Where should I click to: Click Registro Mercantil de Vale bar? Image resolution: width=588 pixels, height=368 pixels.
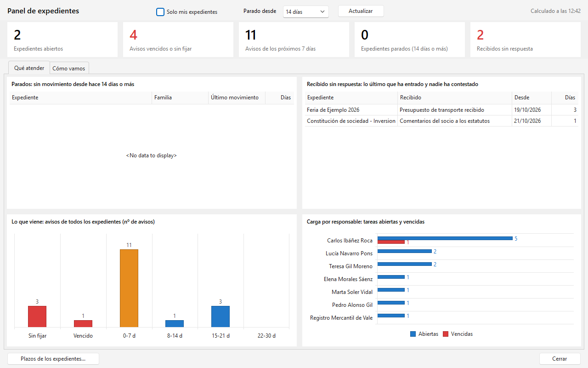coord(391,316)
